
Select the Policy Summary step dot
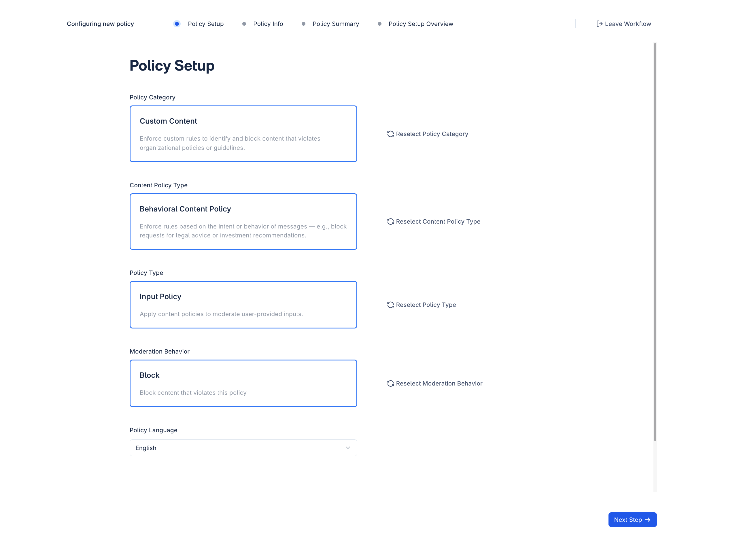[x=303, y=24]
